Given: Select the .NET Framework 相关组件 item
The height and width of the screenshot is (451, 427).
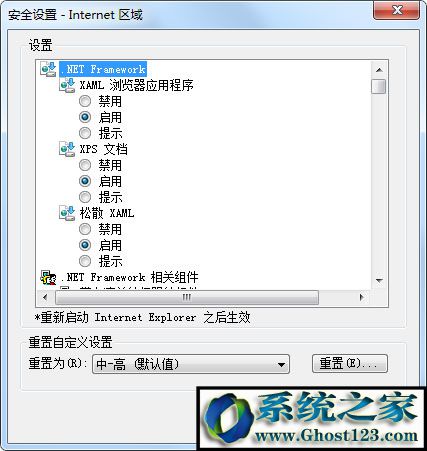Looking at the screenshot, I should (x=129, y=277).
